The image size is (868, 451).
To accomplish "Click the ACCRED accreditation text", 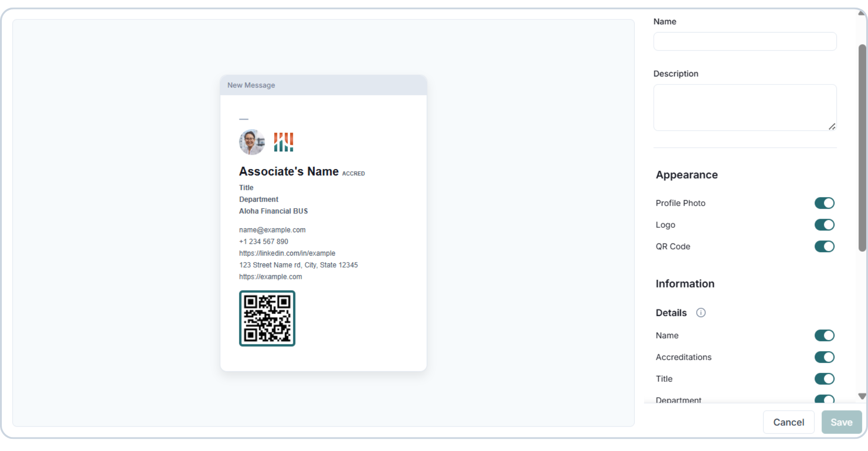I will pos(354,174).
